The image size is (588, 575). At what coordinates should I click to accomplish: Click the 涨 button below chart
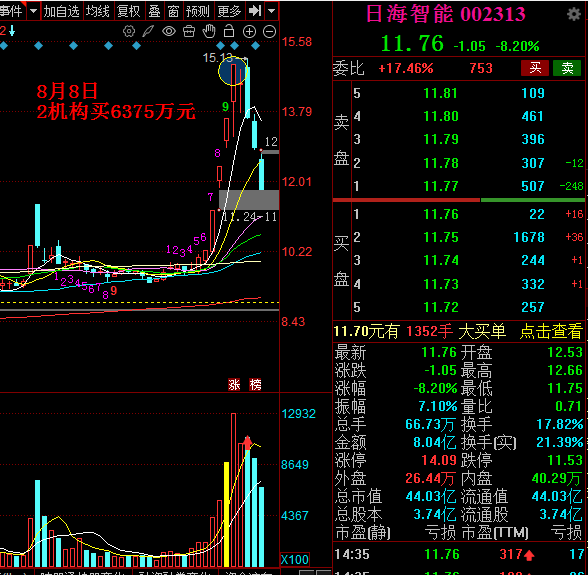(234, 384)
